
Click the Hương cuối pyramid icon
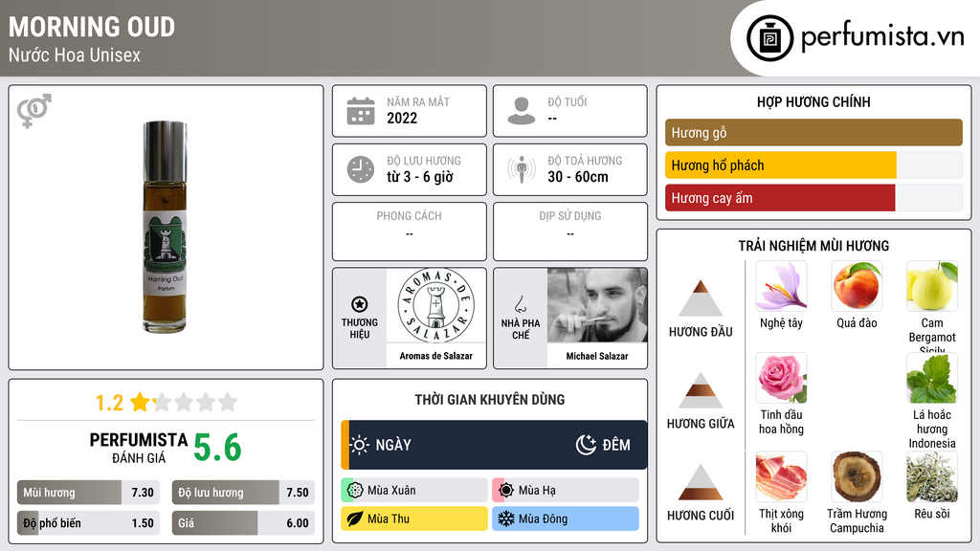click(701, 482)
